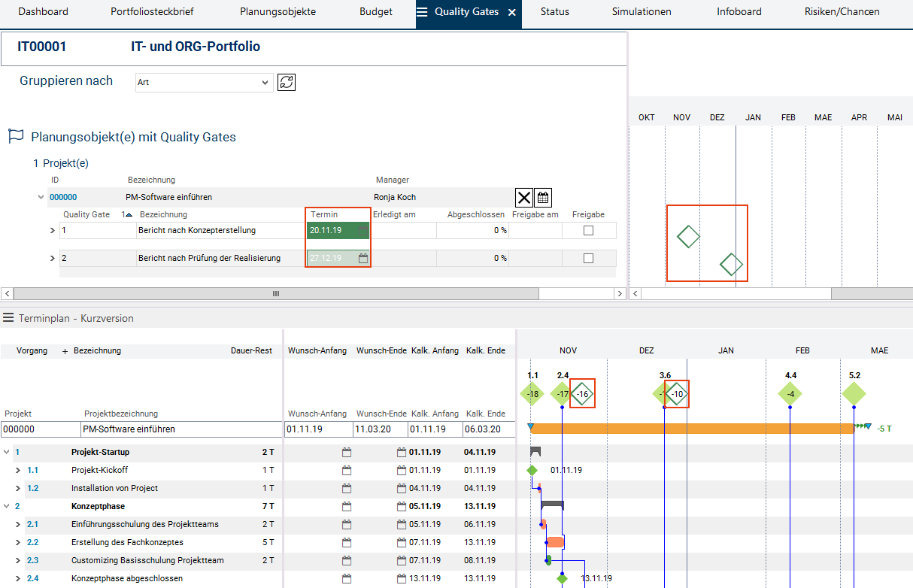Click the X delete icon in the project row

[x=524, y=198]
